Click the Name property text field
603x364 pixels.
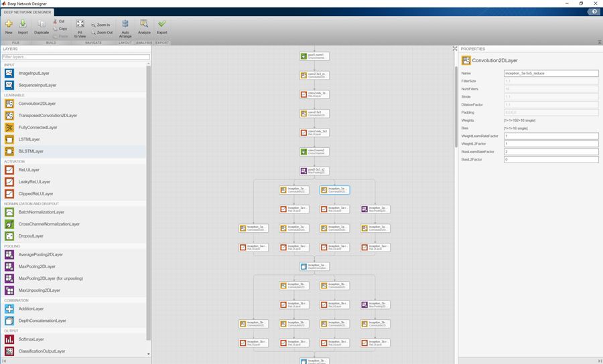pos(551,74)
